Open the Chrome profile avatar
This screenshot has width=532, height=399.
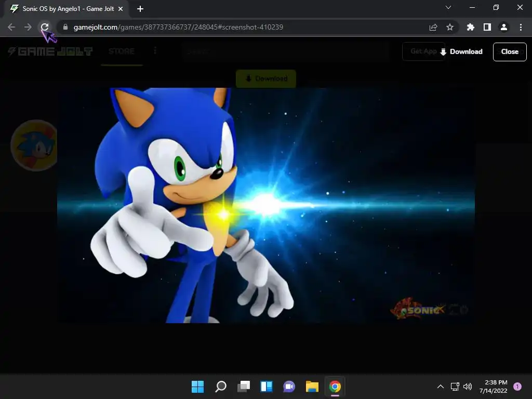[504, 27]
